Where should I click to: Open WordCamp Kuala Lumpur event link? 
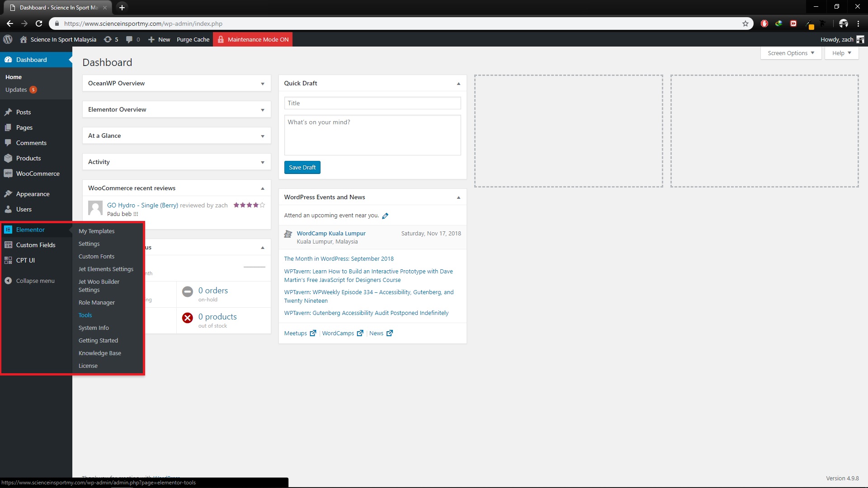click(x=331, y=233)
